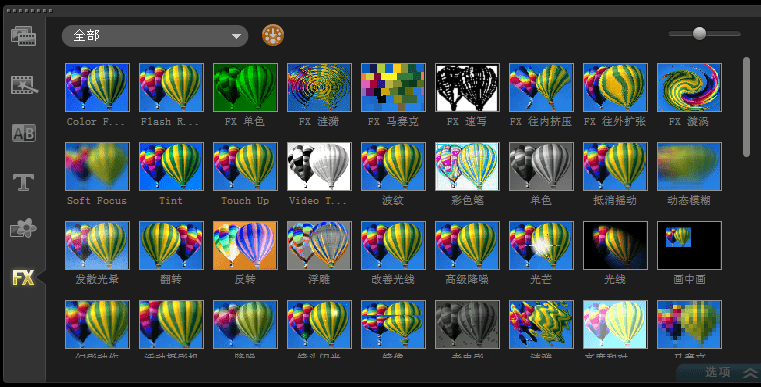The width and height of the screenshot is (761, 387).
Task: Select the 改善光线 improve lighting filter
Action: pos(393,245)
